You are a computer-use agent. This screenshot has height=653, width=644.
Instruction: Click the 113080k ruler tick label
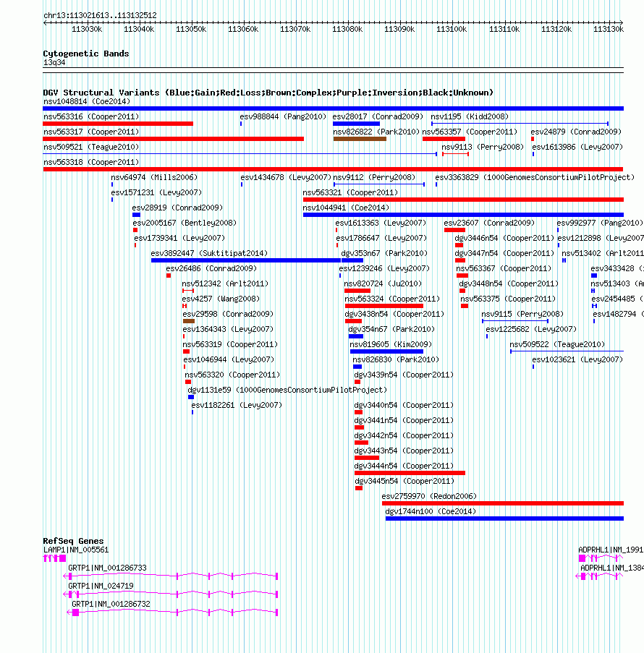tap(347, 29)
